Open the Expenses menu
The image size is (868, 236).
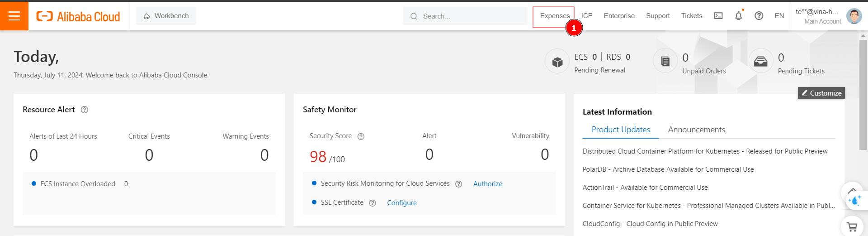554,16
